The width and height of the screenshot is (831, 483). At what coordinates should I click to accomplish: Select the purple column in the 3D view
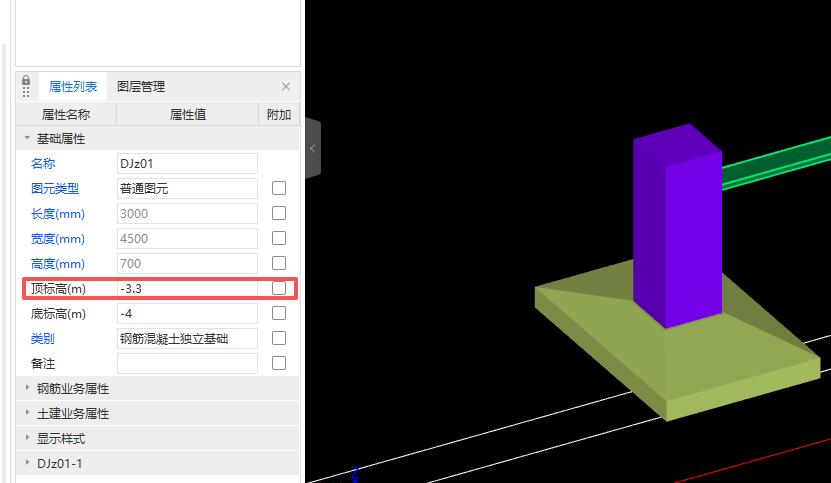678,228
